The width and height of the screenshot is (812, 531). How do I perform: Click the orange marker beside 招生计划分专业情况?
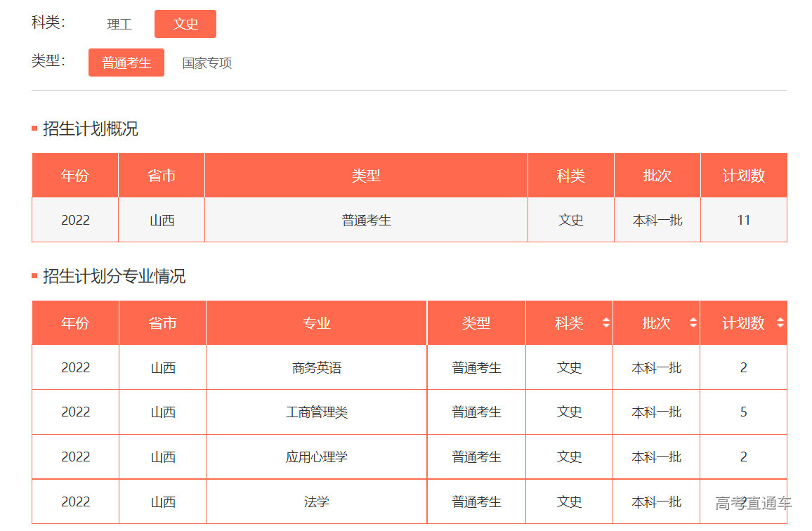[x=33, y=276]
